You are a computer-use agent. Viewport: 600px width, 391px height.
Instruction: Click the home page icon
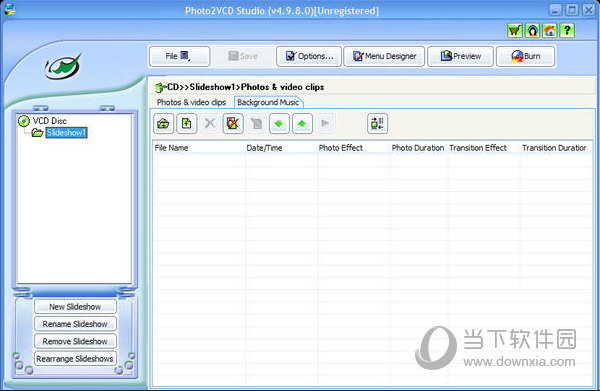(549, 30)
